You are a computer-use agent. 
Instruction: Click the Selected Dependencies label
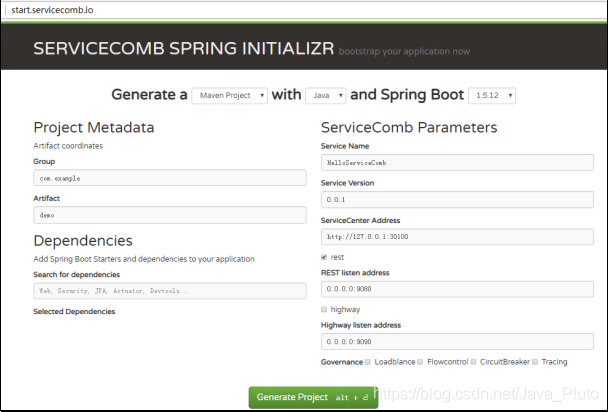74,311
